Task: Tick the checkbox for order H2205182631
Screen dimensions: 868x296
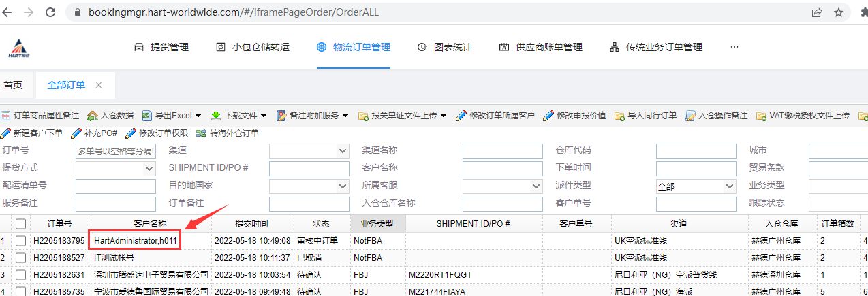Action: point(21,275)
